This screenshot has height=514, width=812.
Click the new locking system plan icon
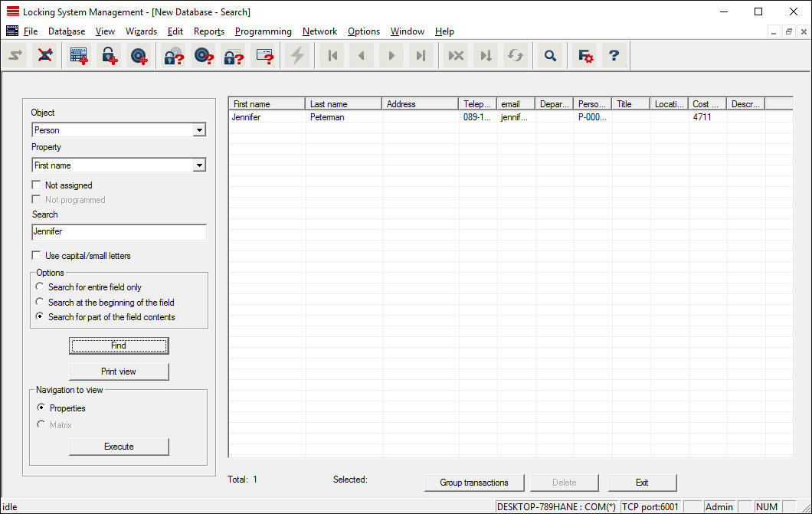[79, 56]
